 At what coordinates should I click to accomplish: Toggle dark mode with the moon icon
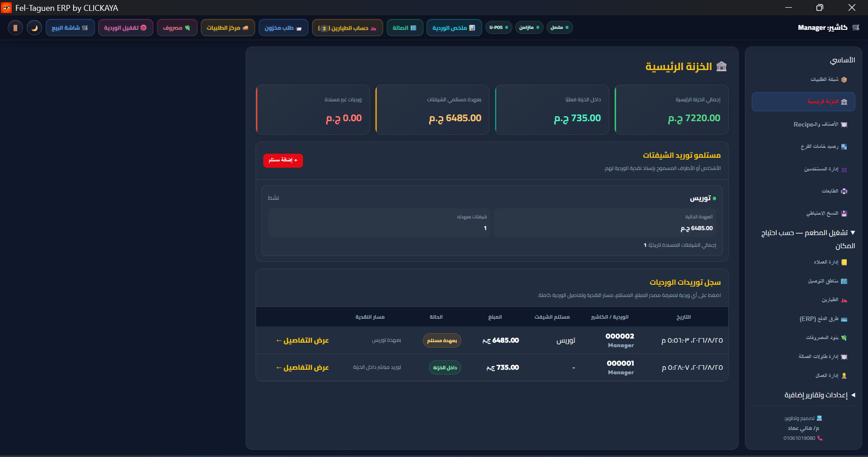pyautogui.click(x=34, y=28)
